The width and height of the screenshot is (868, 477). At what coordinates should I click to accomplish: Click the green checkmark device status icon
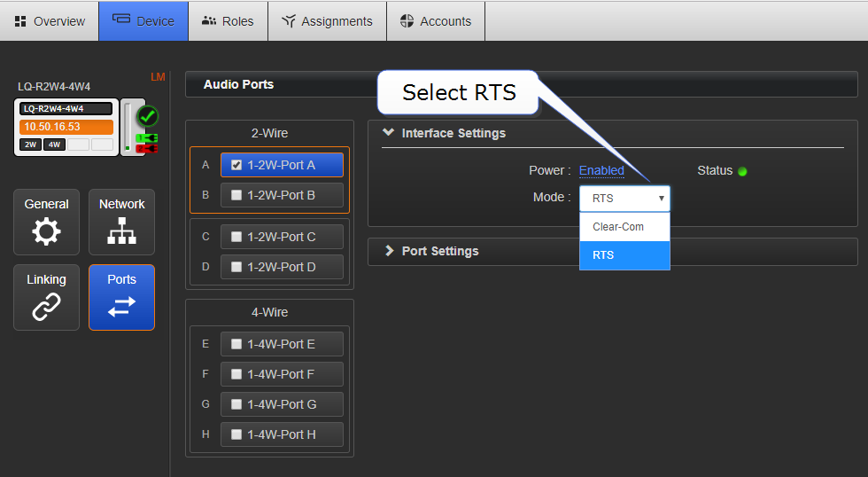click(147, 116)
